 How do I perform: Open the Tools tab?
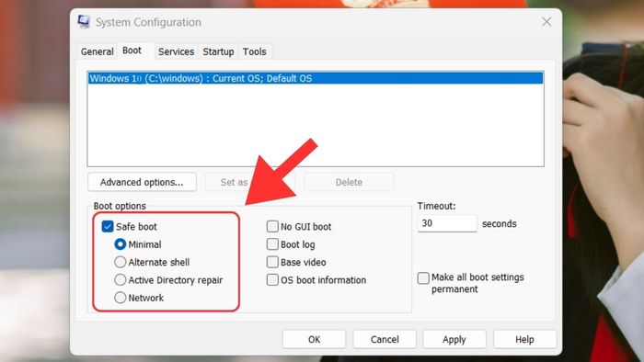tap(254, 51)
